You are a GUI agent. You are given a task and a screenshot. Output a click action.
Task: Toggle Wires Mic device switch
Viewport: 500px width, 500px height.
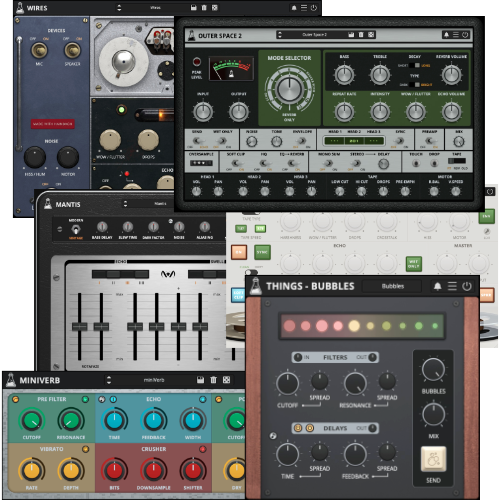tap(39, 51)
